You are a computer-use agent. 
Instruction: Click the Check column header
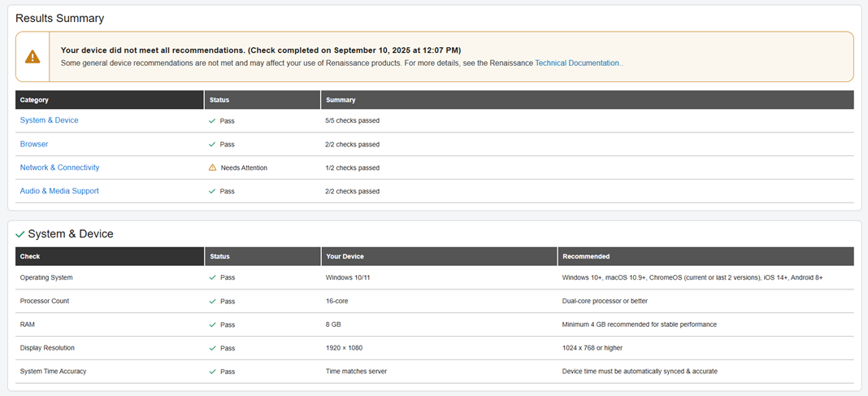pos(30,256)
